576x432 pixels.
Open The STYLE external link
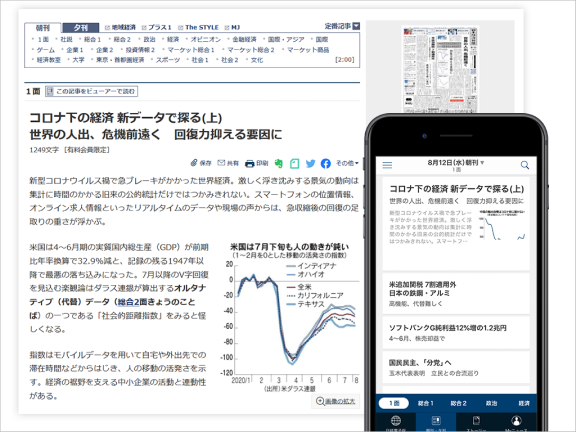[198, 28]
